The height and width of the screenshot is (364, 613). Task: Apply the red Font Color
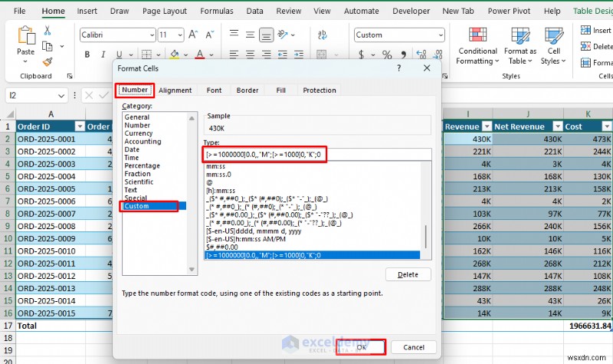(x=200, y=54)
